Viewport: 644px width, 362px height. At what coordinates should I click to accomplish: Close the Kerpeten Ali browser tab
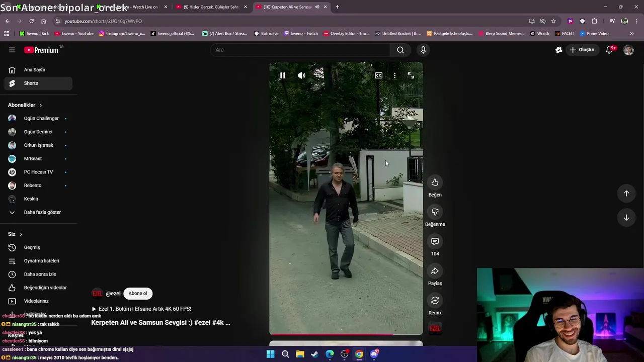coord(325,7)
